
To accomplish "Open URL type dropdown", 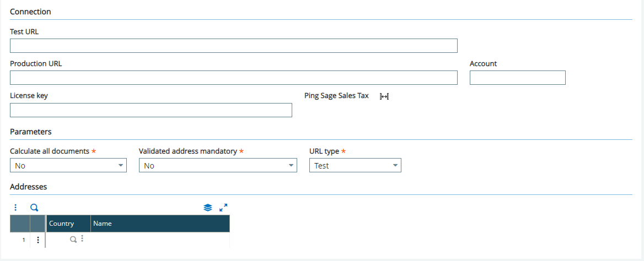I will tap(355, 165).
